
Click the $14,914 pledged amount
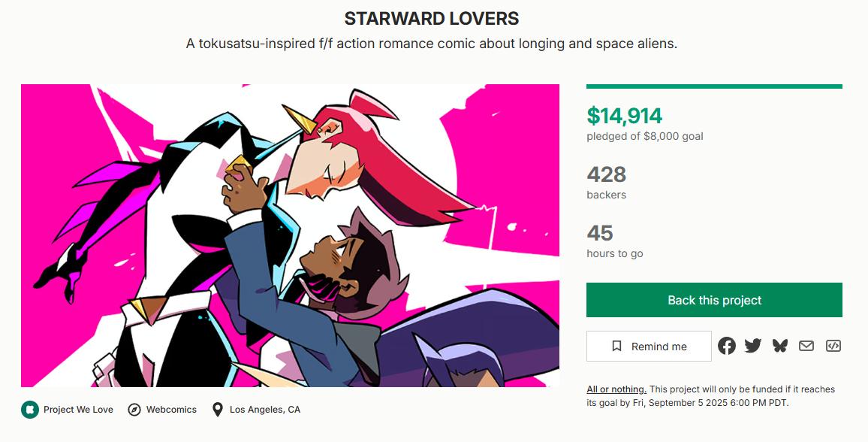click(x=625, y=116)
